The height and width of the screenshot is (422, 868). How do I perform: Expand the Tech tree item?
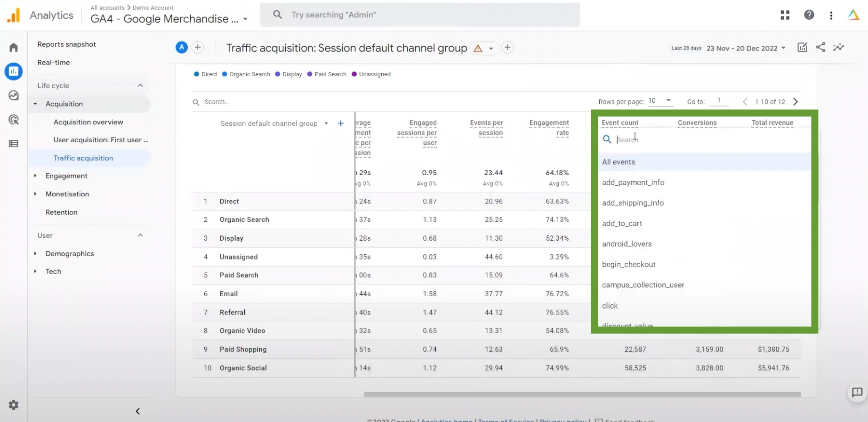35,271
